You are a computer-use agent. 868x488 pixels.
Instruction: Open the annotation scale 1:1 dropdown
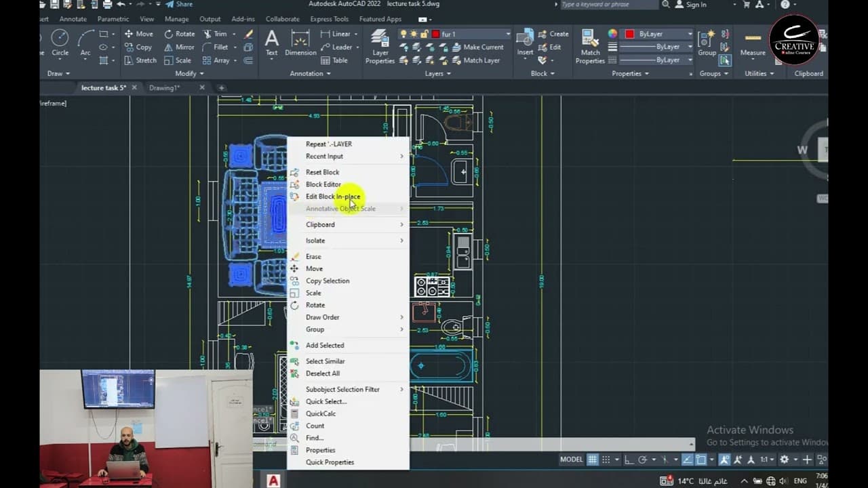click(767, 460)
